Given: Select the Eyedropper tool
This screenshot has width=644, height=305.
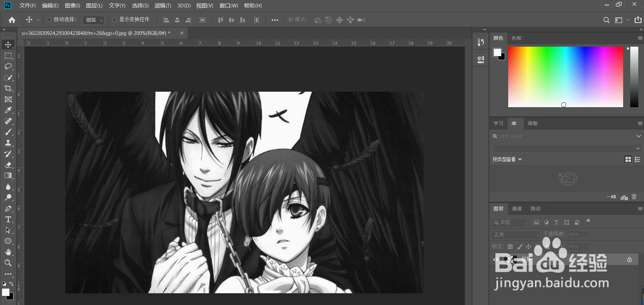Looking at the screenshot, I should (8, 110).
